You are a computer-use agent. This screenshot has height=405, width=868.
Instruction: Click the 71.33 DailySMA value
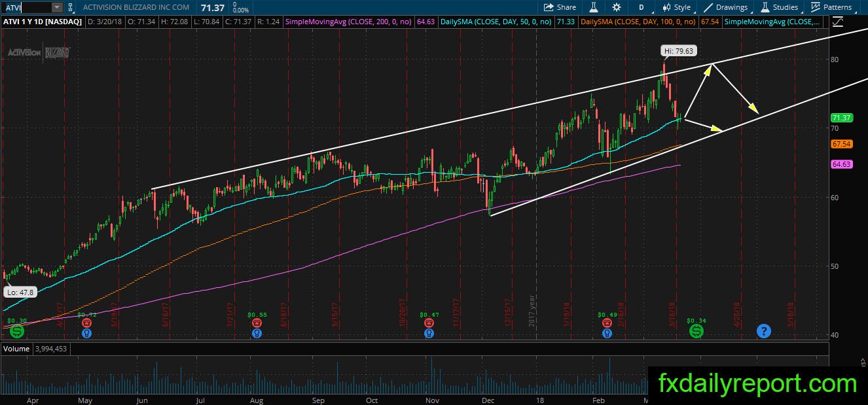click(x=564, y=22)
